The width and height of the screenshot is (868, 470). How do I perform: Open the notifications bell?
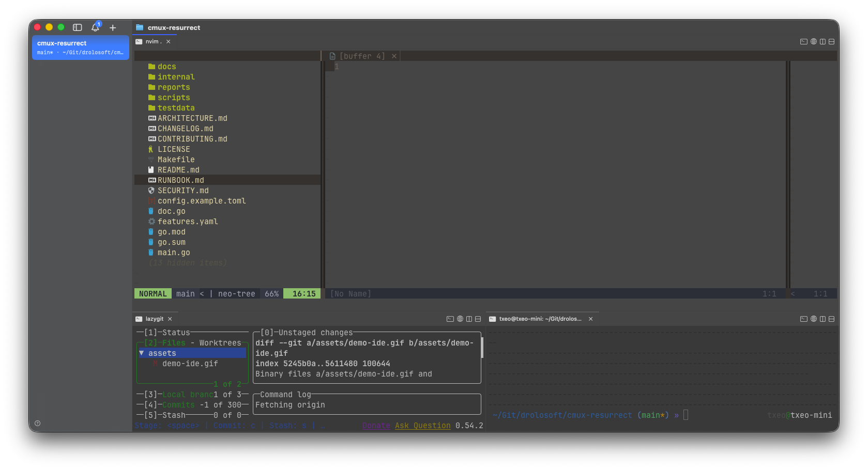96,27
